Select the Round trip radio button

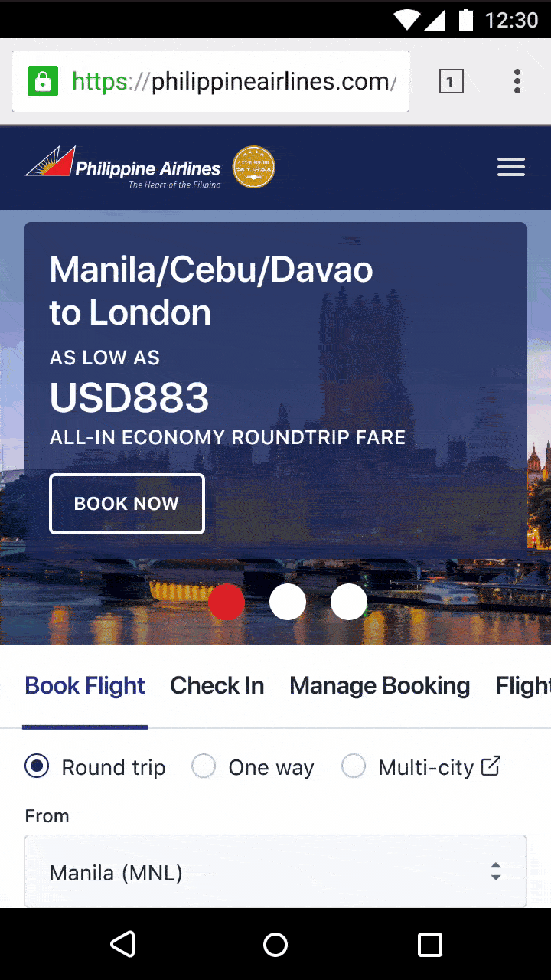[x=37, y=766]
